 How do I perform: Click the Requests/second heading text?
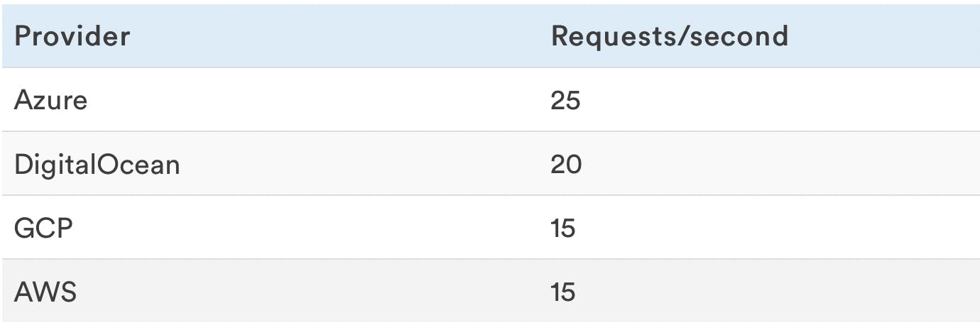click(670, 36)
